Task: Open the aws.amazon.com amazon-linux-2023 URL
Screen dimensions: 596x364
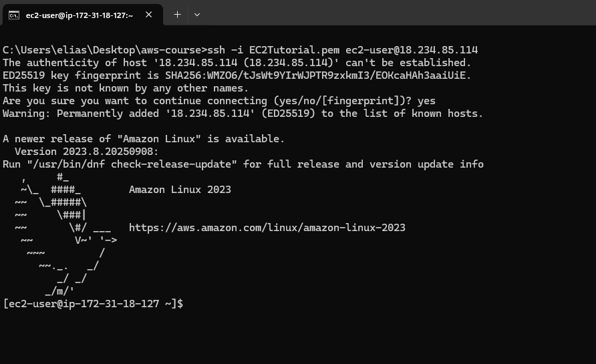Action: tap(267, 228)
